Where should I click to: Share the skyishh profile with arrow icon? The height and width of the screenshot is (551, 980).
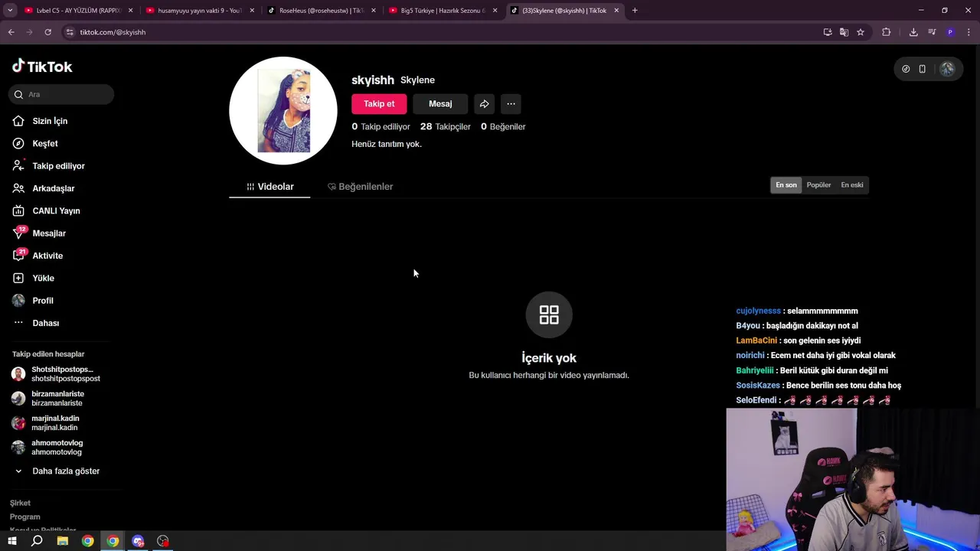click(484, 104)
